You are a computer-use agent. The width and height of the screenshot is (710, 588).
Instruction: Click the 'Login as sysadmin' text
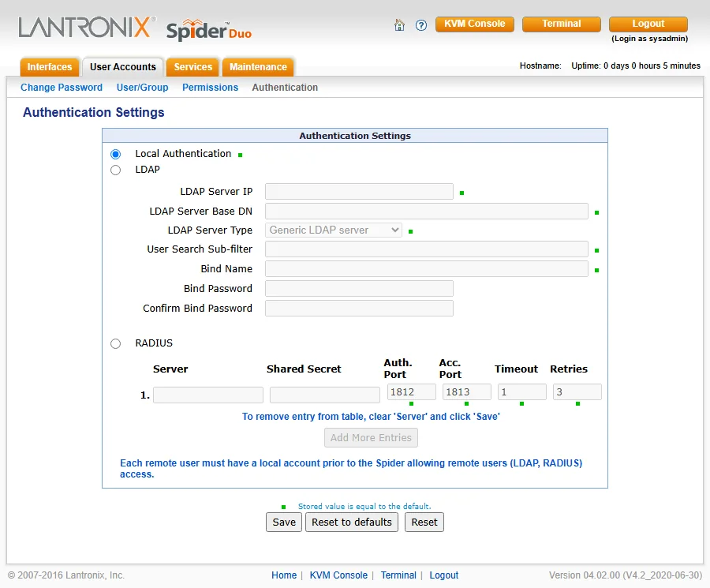pyautogui.click(x=650, y=39)
